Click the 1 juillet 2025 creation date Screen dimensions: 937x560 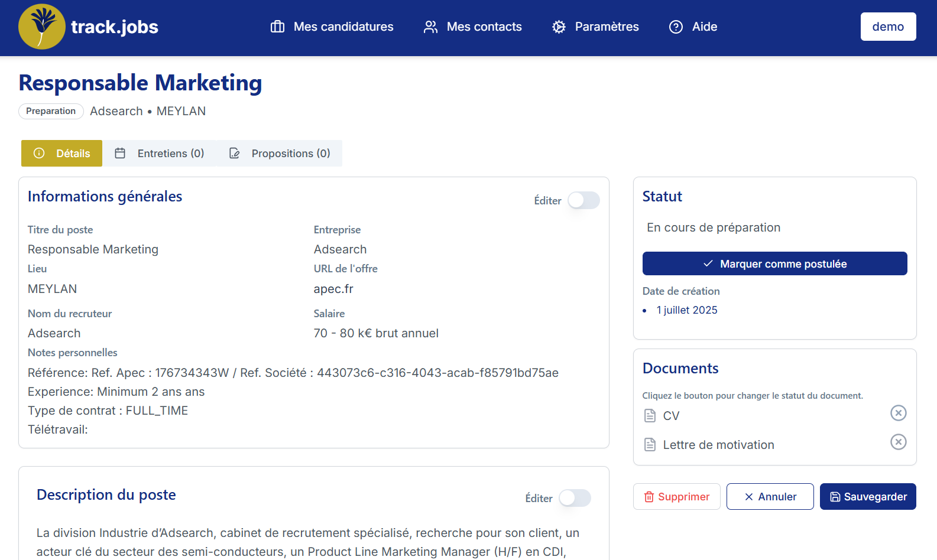click(687, 310)
